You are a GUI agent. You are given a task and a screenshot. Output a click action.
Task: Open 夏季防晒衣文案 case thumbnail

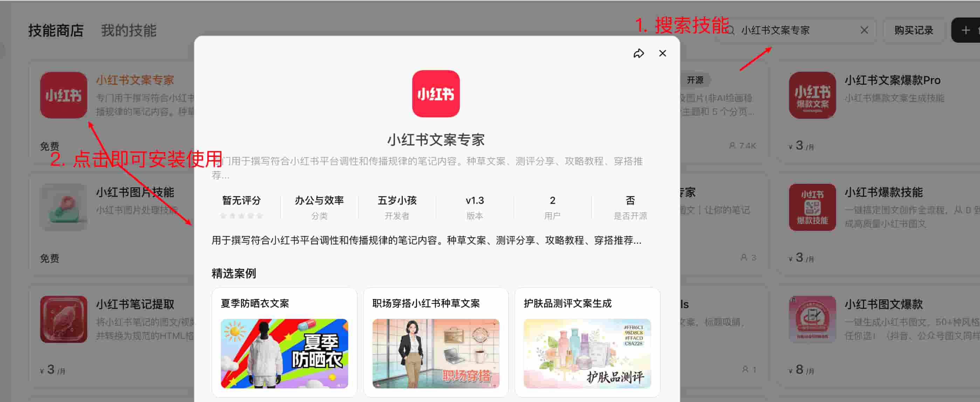point(284,353)
